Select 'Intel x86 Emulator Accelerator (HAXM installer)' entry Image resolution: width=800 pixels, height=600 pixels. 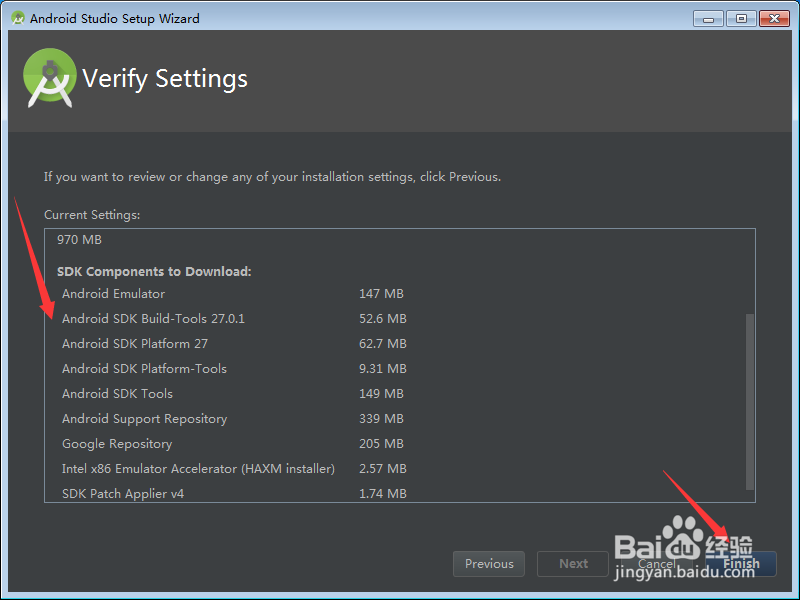click(198, 469)
